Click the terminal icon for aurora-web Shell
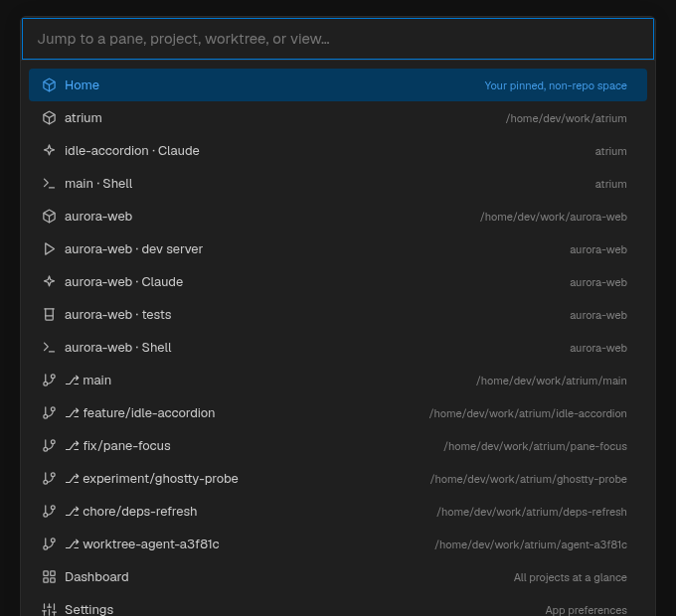676x616 pixels. 49,347
